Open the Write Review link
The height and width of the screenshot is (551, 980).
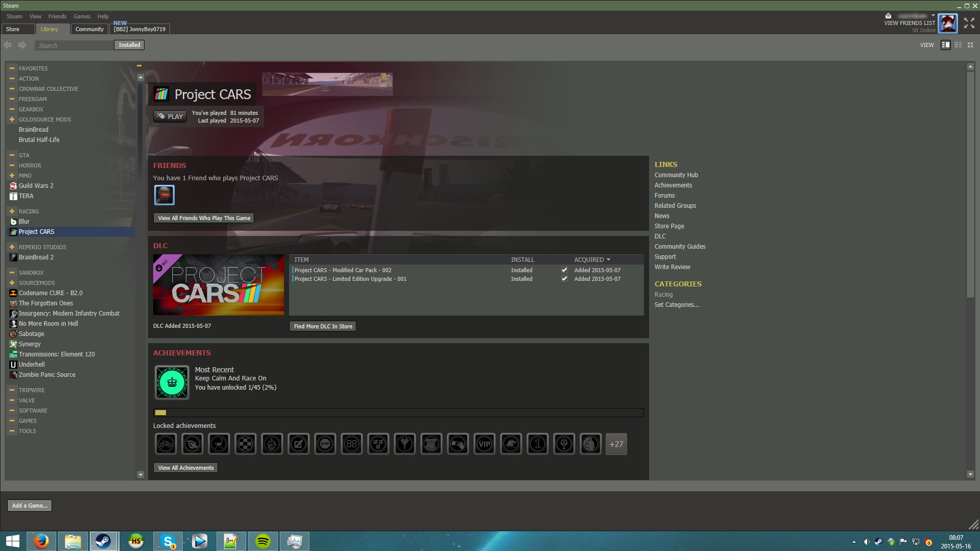[x=672, y=267]
